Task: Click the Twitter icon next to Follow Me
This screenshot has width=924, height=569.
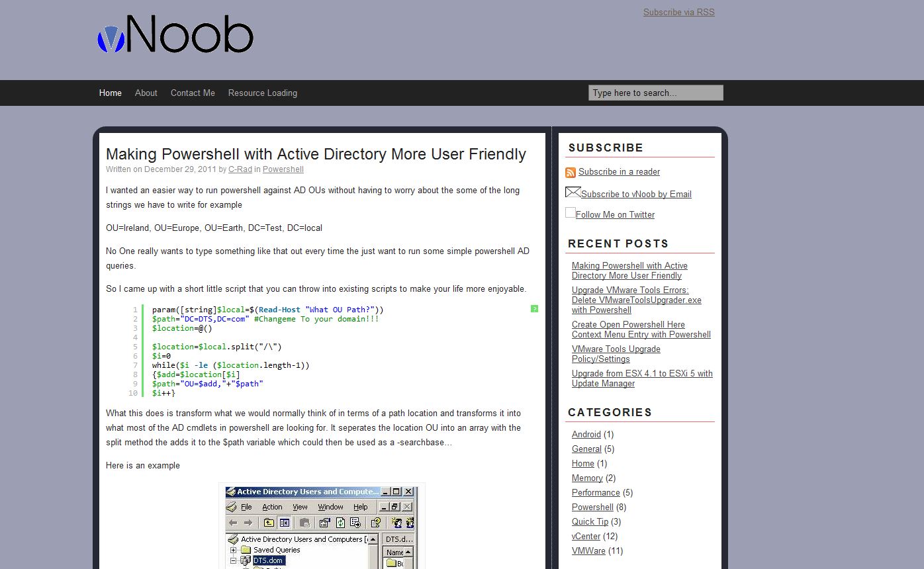Action: click(x=570, y=212)
